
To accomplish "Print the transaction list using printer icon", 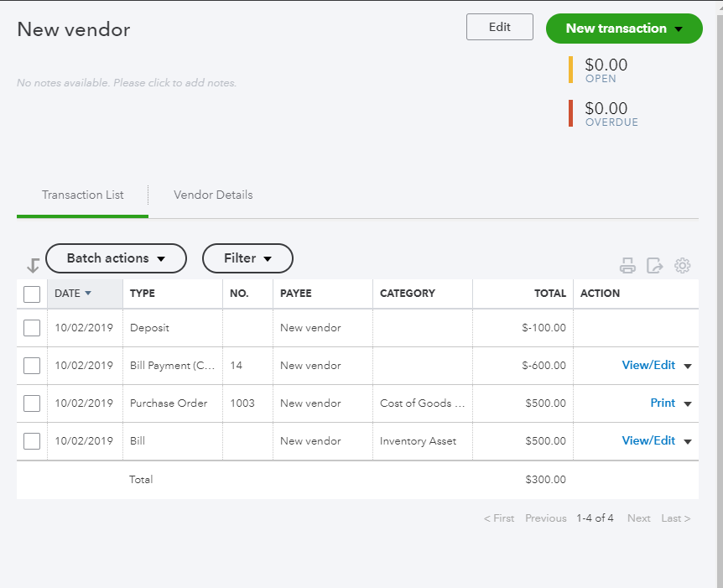I will (627, 266).
